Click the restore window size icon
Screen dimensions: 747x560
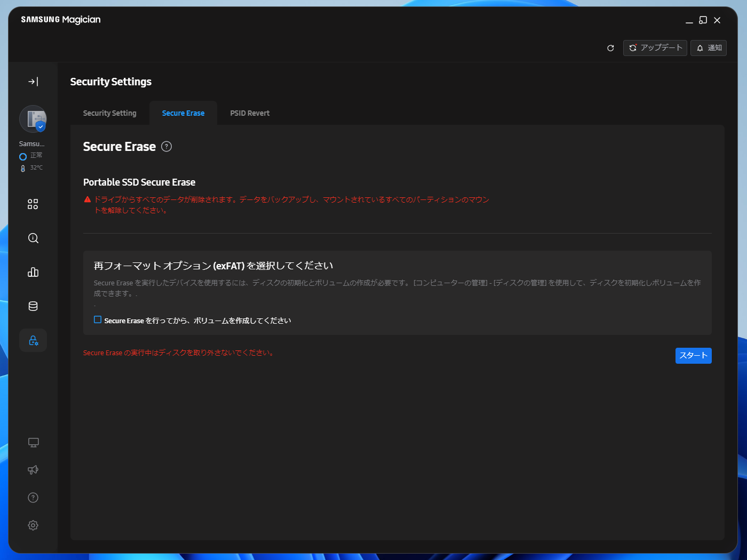coord(703,20)
